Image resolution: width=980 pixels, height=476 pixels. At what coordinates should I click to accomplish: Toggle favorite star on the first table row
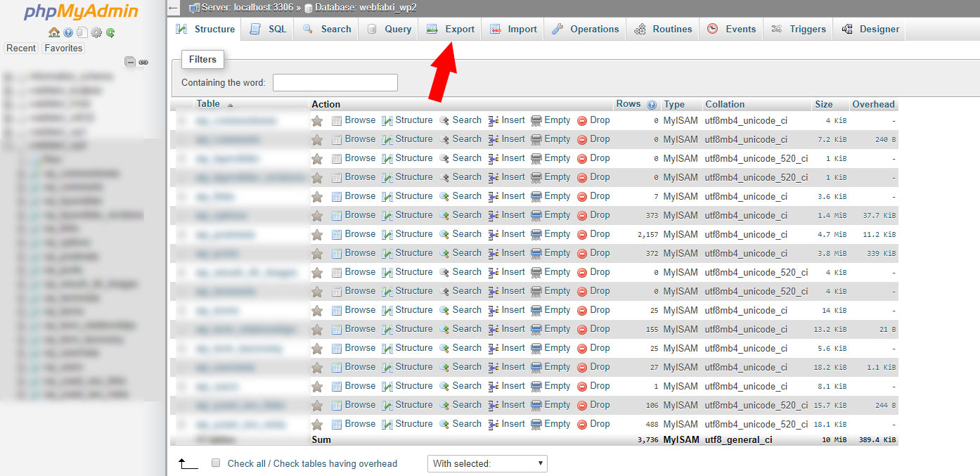[x=317, y=121]
